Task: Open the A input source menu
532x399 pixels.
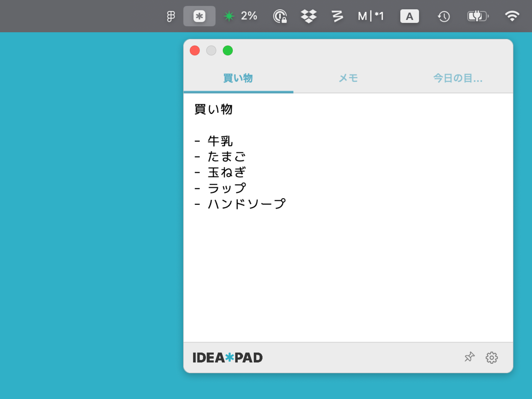Action: (410, 16)
